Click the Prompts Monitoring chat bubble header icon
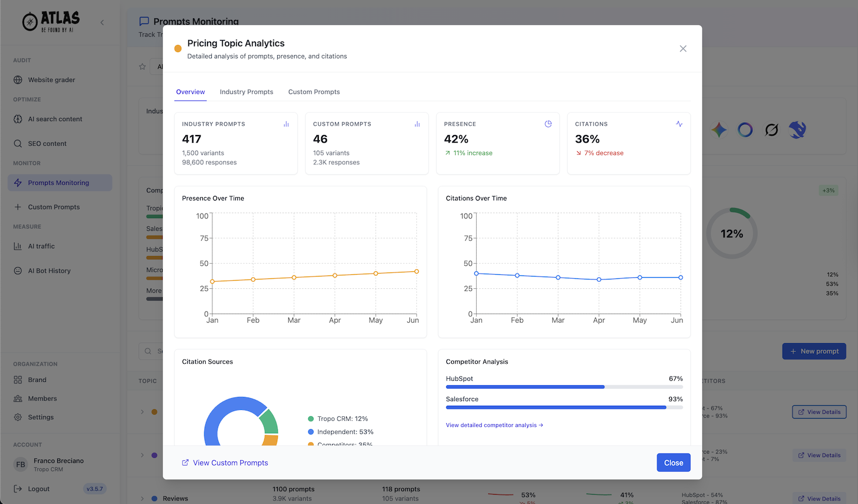The width and height of the screenshot is (858, 504). (144, 21)
